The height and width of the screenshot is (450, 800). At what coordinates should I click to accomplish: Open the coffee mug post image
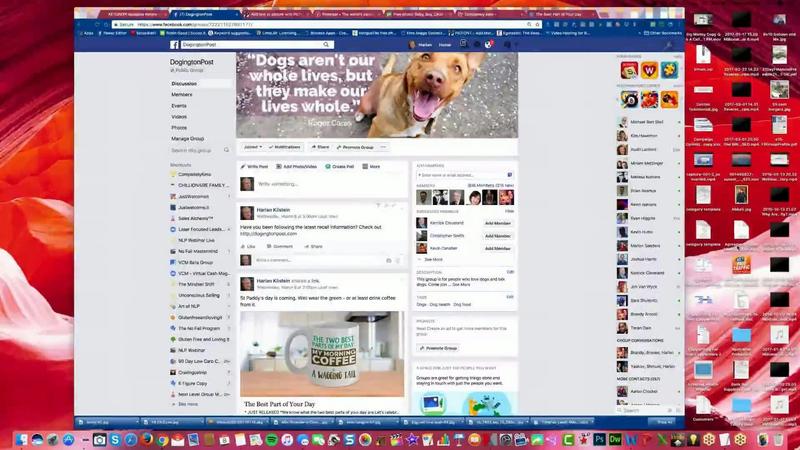322,354
